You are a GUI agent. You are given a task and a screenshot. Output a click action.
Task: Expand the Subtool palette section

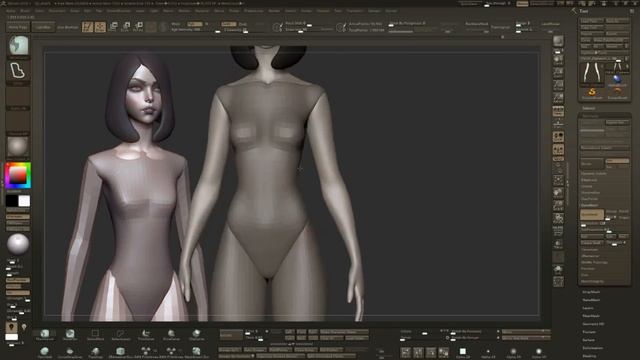click(x=589, y=108)
